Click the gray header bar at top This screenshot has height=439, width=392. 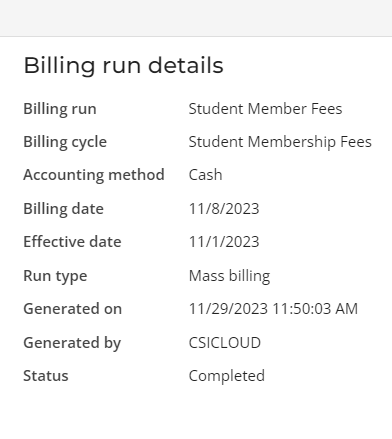[x=196, y=18]
